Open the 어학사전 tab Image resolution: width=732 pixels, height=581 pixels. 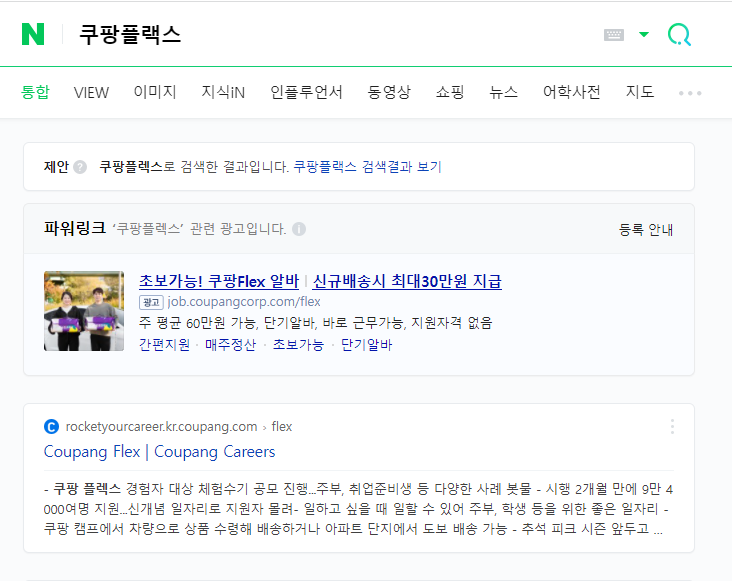click(x=571, y=92)
